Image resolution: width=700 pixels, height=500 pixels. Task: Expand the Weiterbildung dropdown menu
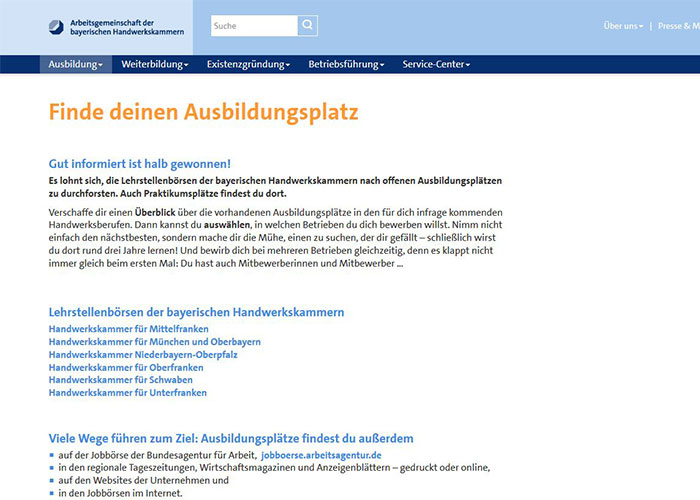click(154, 64)
